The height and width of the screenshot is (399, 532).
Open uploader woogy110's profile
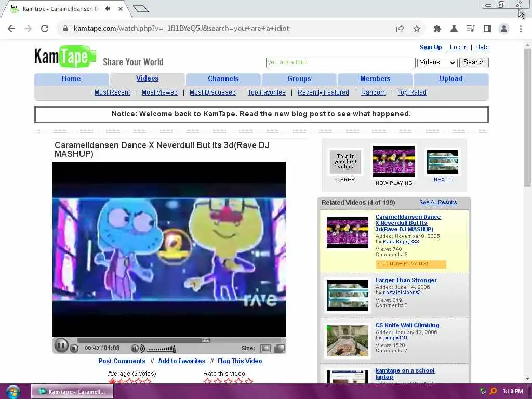tap(395, 338)
